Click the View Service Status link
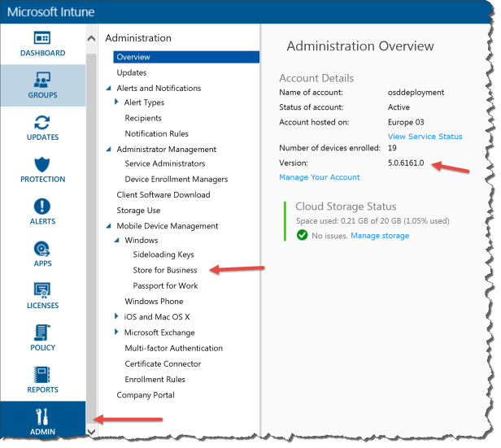Image resolution: width=501 pixels, height=448 pixels. pos(425,137)
